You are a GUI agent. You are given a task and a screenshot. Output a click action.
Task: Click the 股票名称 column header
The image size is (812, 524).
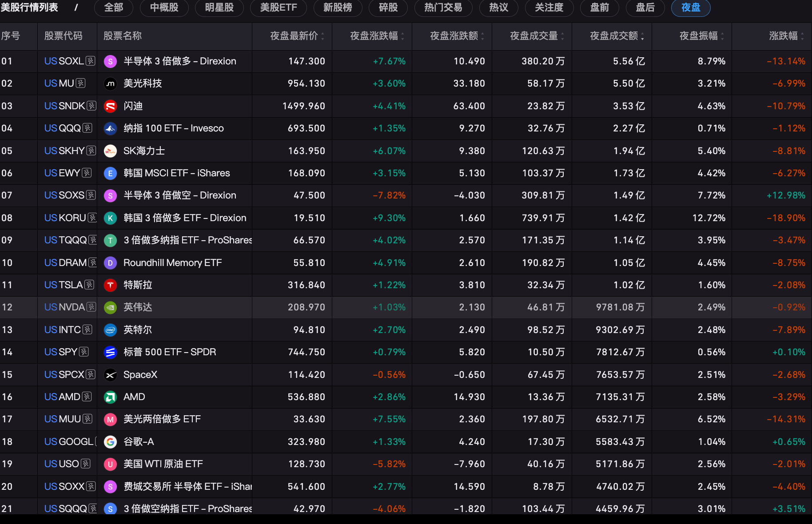[123, 36]
